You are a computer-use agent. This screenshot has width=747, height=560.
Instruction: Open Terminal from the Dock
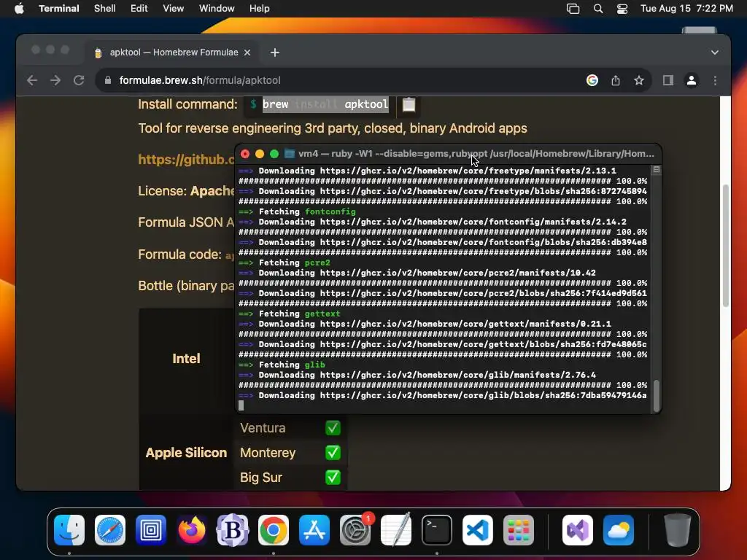(x=437, y=530)
